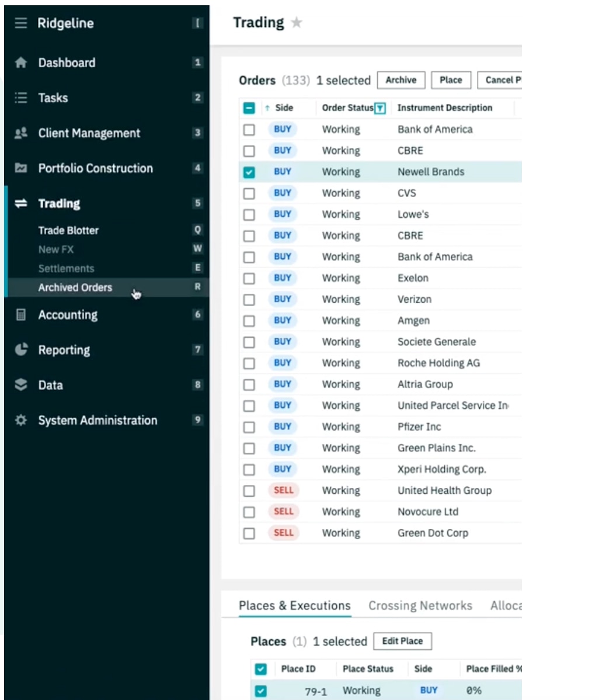The width and height of the screenshot is (599, 700).
Task: Select the Exelon order checkbox
Action: pyautogui.click(x=249, y=278)
